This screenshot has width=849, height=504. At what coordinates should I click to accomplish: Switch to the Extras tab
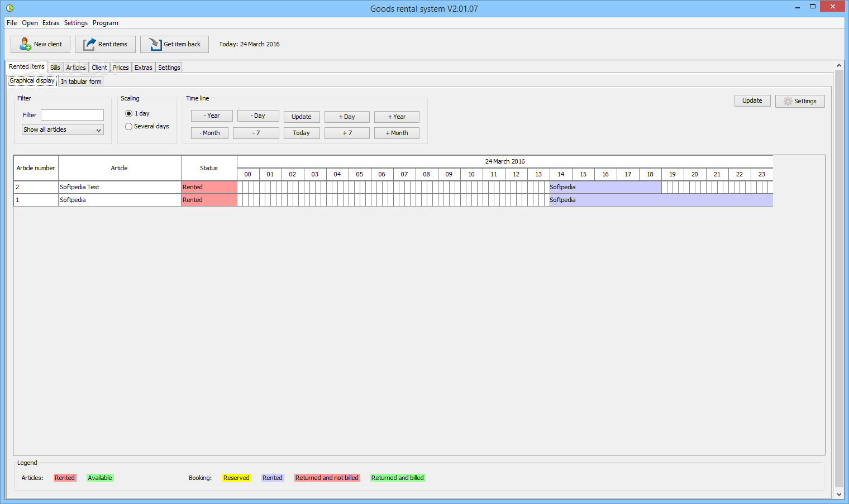(x=144, y=68)
